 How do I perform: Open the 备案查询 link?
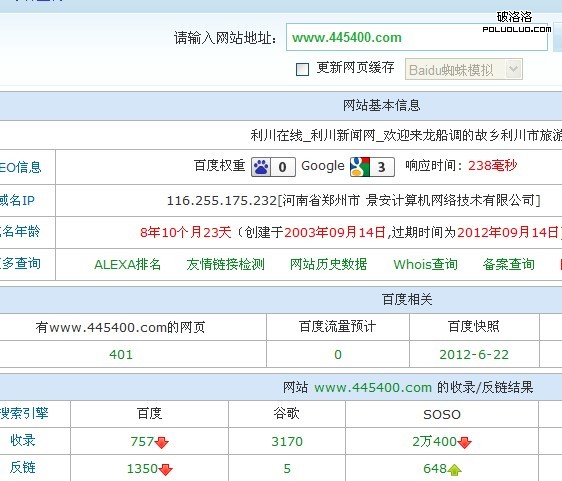pos(509,265)
